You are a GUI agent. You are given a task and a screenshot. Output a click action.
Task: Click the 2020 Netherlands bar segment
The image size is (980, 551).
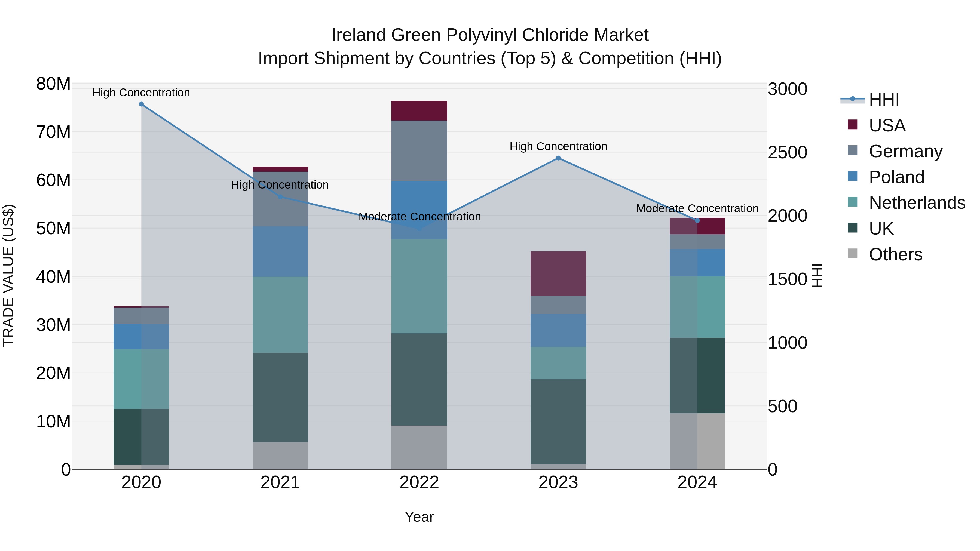coord(141,379)
